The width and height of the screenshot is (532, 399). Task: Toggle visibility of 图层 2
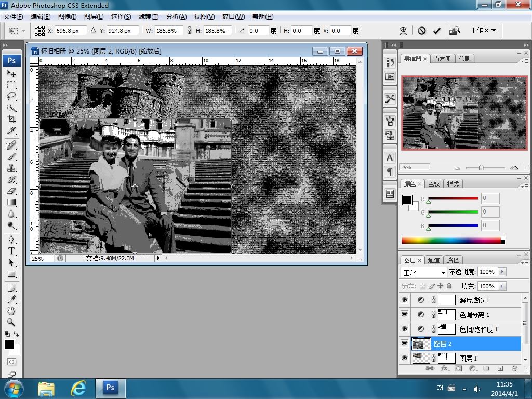pos(404,344)
